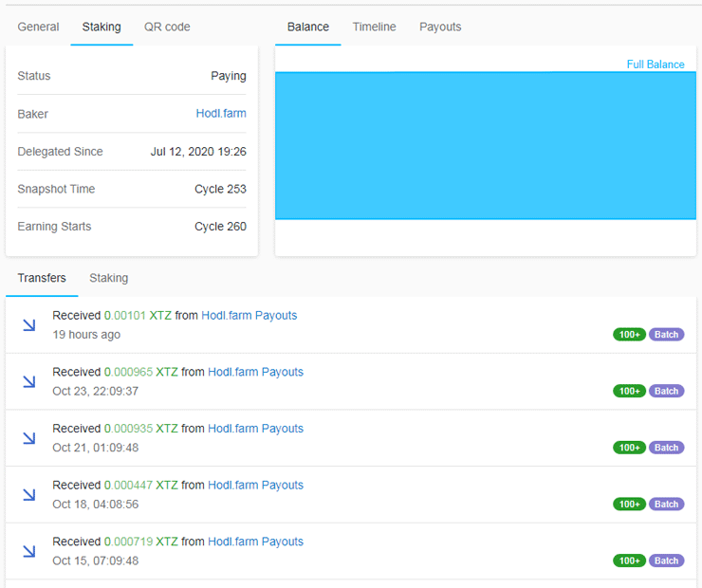Image resolution: width=702 pixels, height=588 pixels.
Task: Click the received arrow icon for Oct 23 transfer
Action: (29, 381)
